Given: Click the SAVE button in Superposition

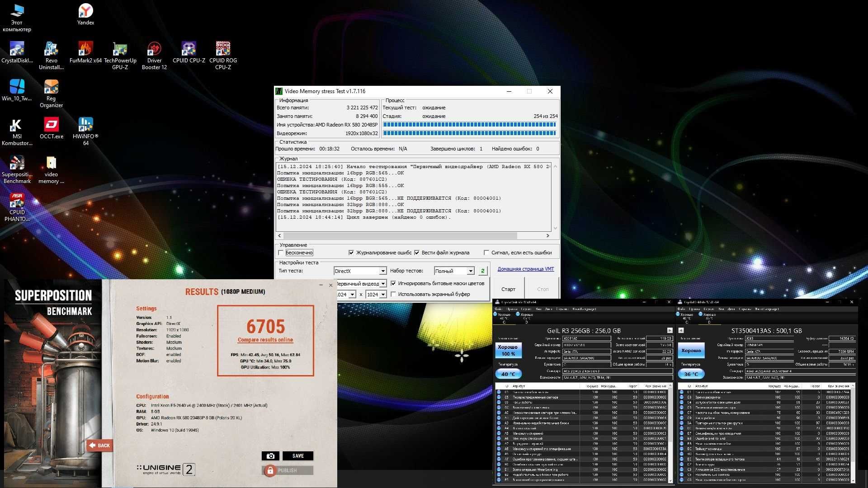Looking at the screenshot, I should point(298,456).
